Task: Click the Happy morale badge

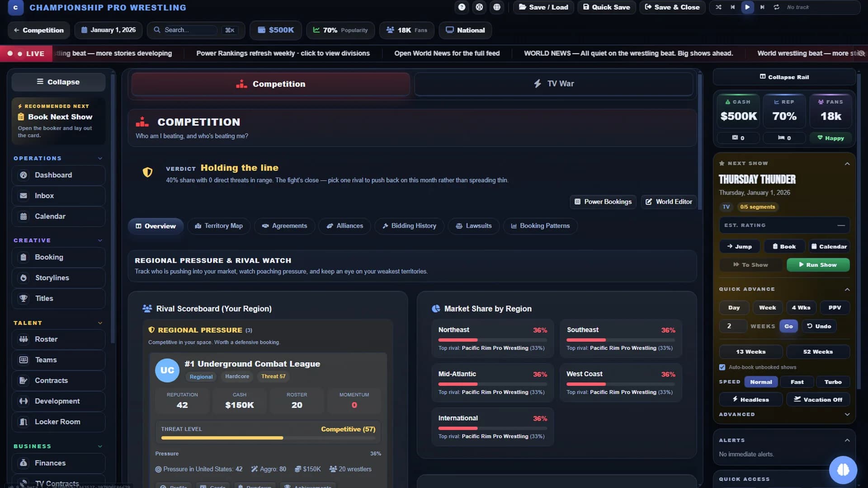Action: coord(830,138)
